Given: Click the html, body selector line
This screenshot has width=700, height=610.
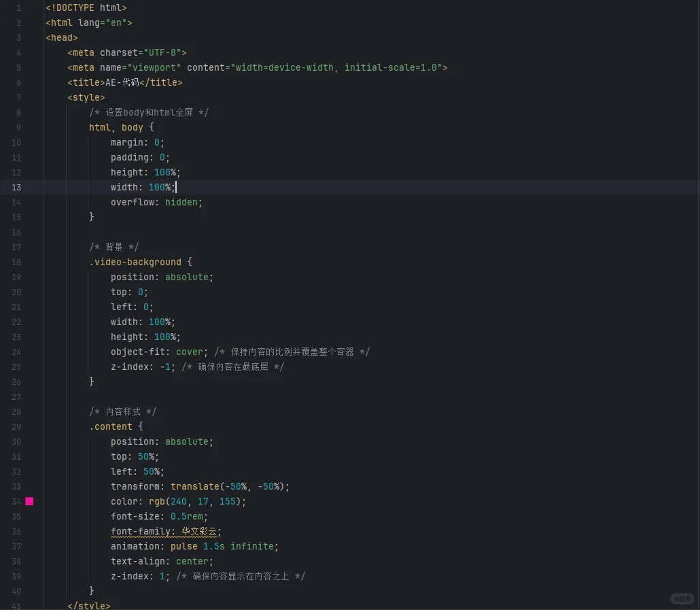Looking at the screenshot, I should pyautogui.click(x=122, y=128).
